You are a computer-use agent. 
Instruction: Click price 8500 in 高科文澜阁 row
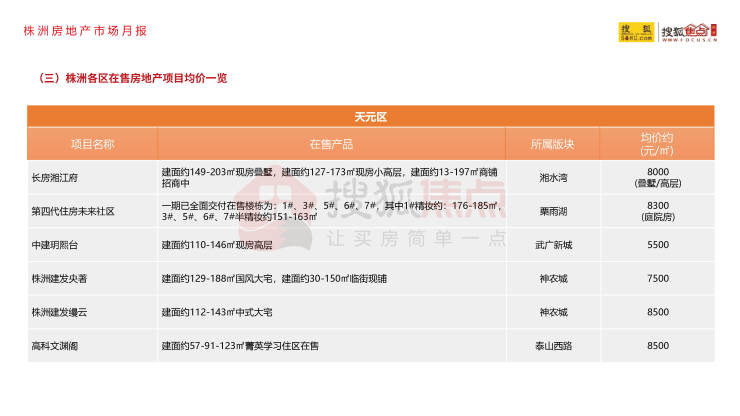[x=657, y=346]
